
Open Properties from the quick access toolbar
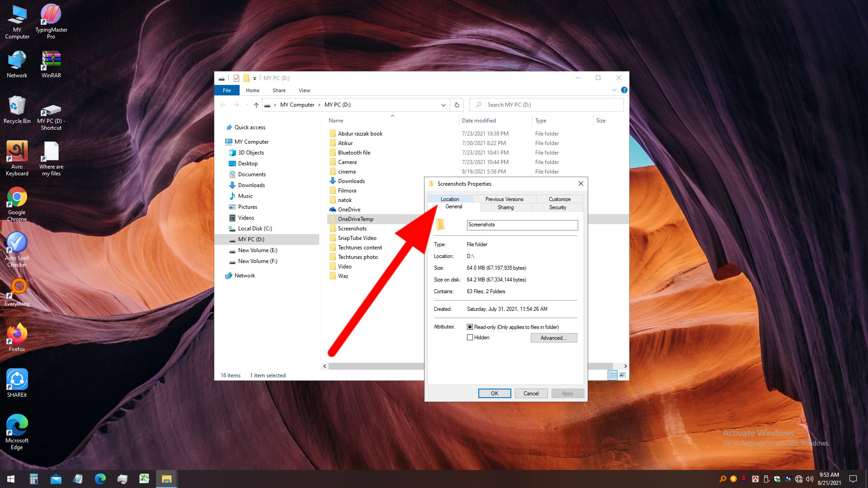[236, 78]
